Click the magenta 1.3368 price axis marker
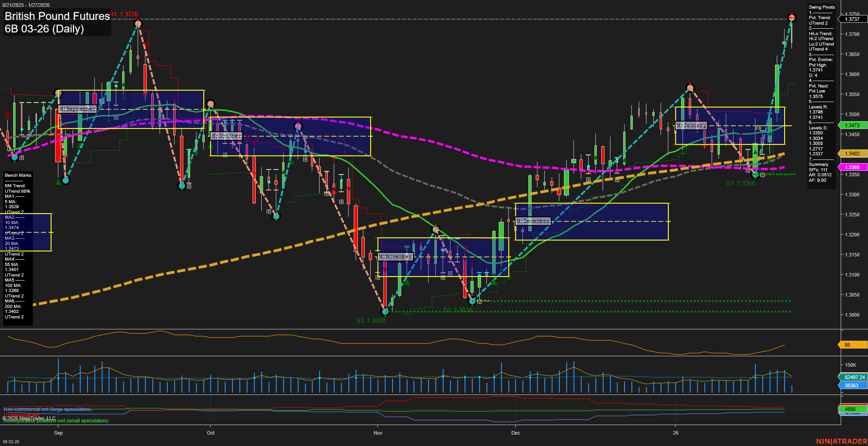The width and height of the screenshot is (868, 446). (852, 167)
